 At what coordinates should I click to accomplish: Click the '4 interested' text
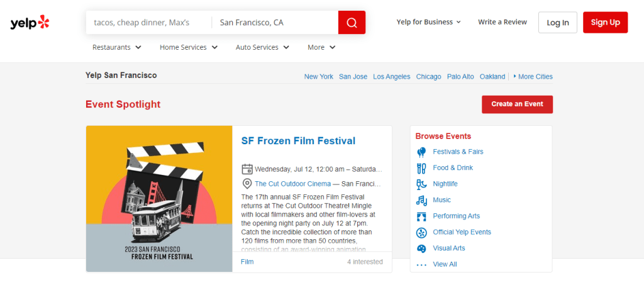(365, 261)
